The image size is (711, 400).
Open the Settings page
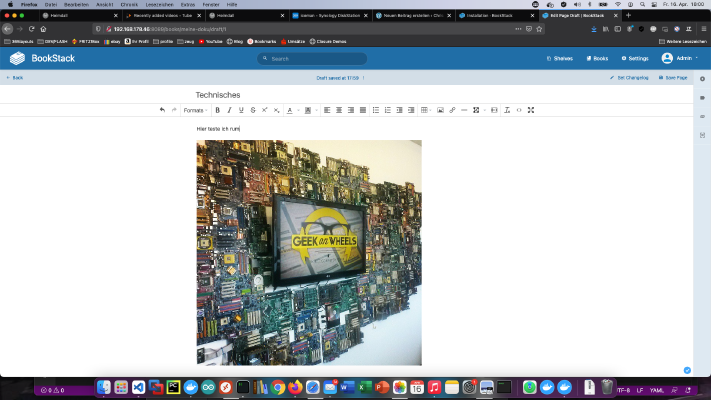635,59
